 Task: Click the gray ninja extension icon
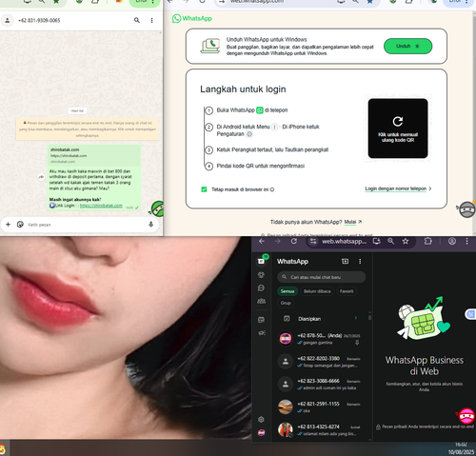(467, 209)
